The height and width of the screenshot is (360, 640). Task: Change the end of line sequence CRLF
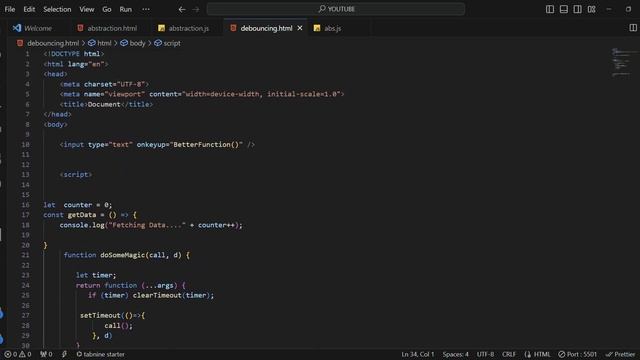point(509,354)
